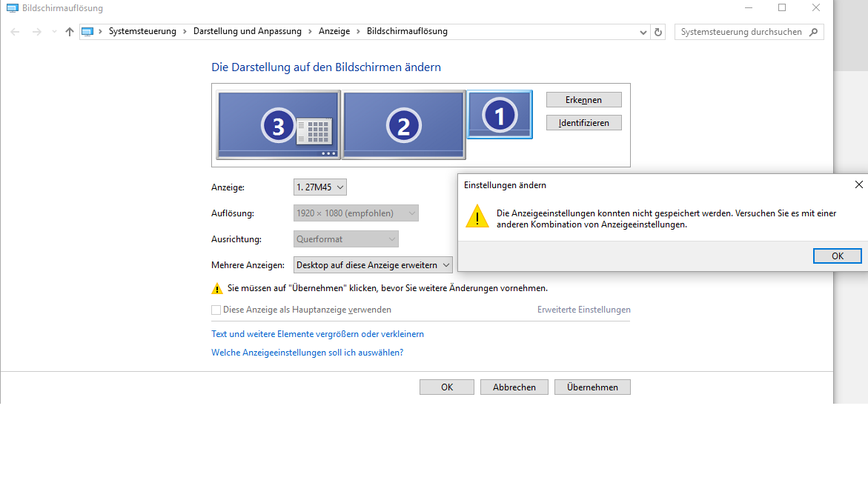
Task: Select display monitor number 3
Action: pos(278,125)
